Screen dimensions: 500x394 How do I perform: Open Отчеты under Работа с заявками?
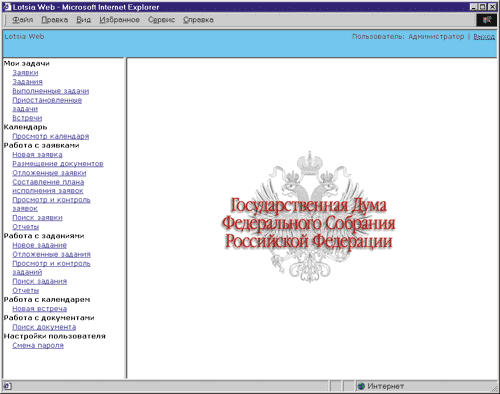click(x=26, y=227)
